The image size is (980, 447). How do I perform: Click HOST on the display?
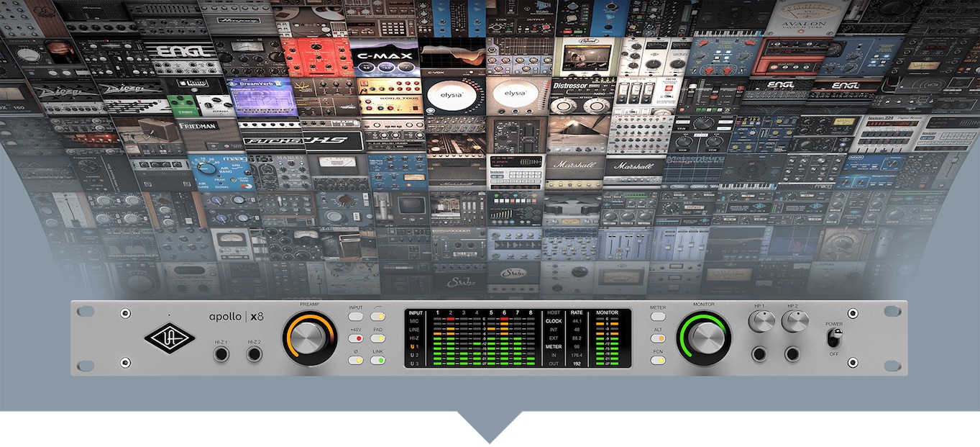click(x=554, y=313)
